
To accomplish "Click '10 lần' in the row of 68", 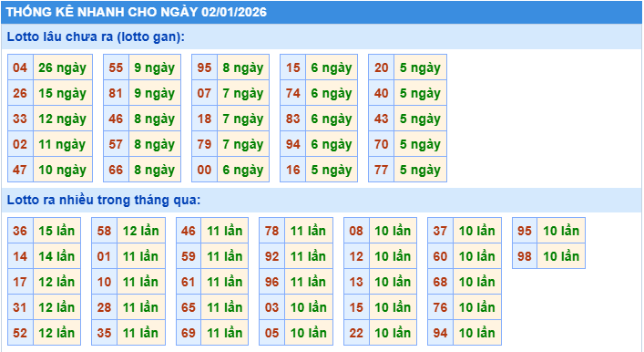I will pyautogui.click(x=476, y=282).
